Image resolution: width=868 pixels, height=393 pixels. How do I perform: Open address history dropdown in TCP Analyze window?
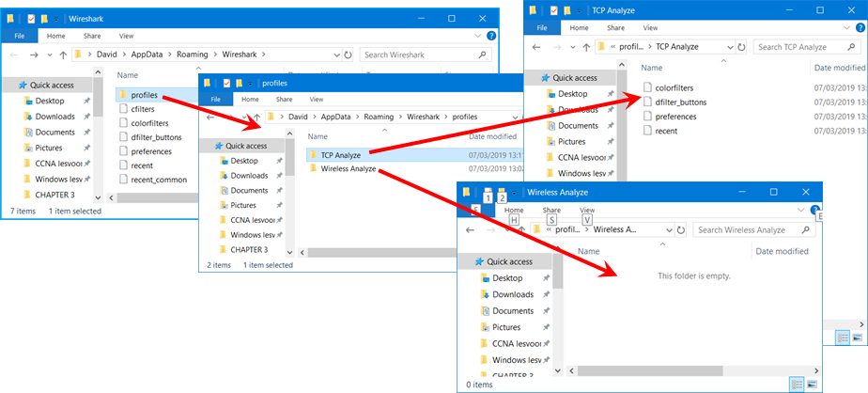pos(731,47)
